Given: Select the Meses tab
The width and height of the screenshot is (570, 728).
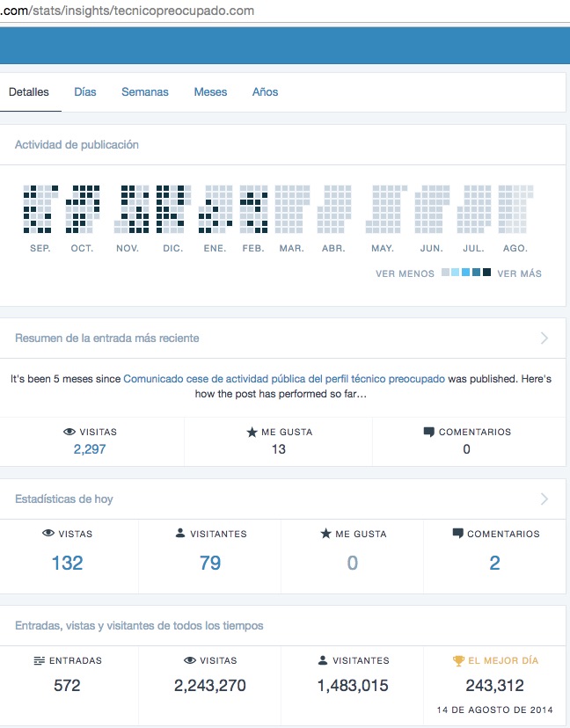Looking at the screenshot, I should [x=210, y=92].
